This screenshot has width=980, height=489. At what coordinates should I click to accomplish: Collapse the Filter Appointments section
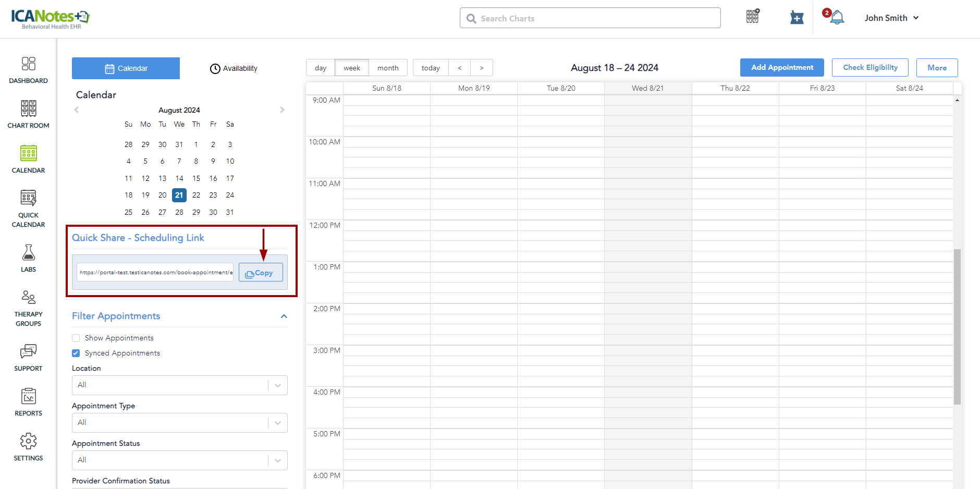point(284,316)
